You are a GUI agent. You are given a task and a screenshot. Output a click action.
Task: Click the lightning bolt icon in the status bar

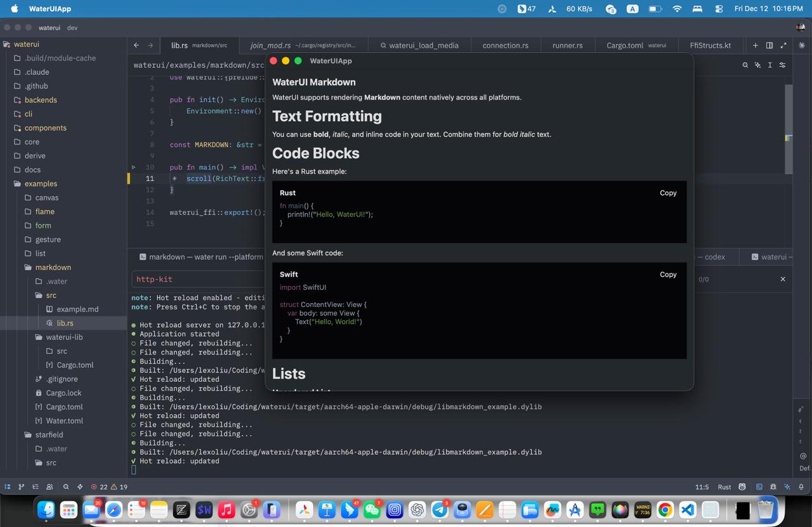click(80, 487)
